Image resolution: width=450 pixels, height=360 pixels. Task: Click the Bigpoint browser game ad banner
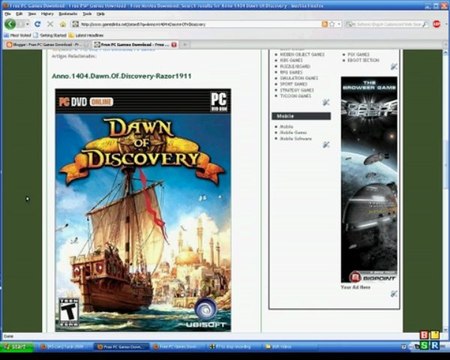369,180
